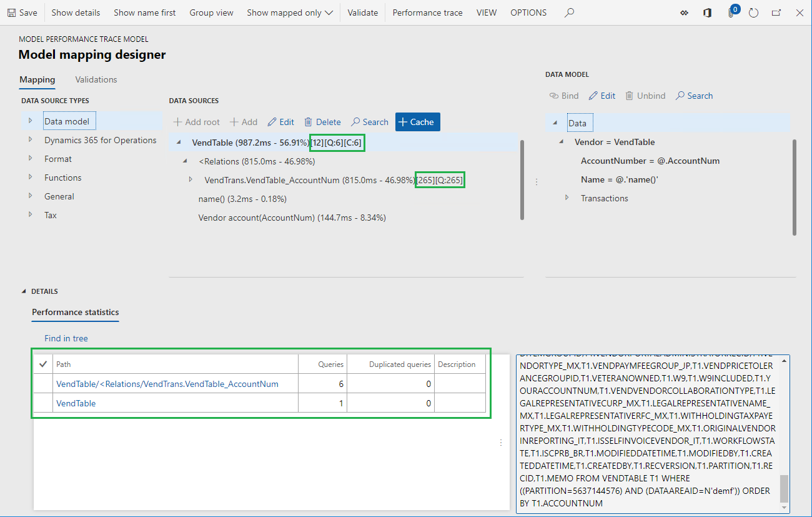Screen dimensions: 812x517
Task: Refresh the page with the circular arrow icon
Action: click(x=753, y=13)
